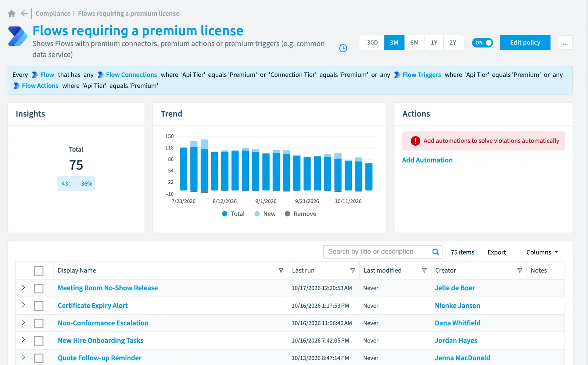Select the 6M time range
Screen dimensions: 588x365
tap(415, 43)
